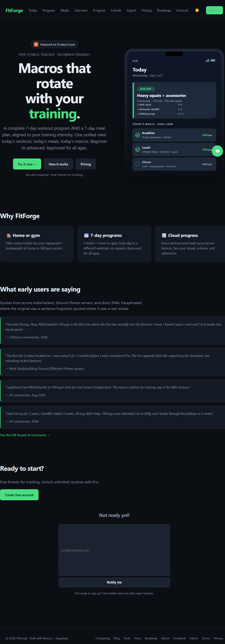Open the Terms footer link
The width and height of the screenshot is (225, 644).
click(206, 638)
